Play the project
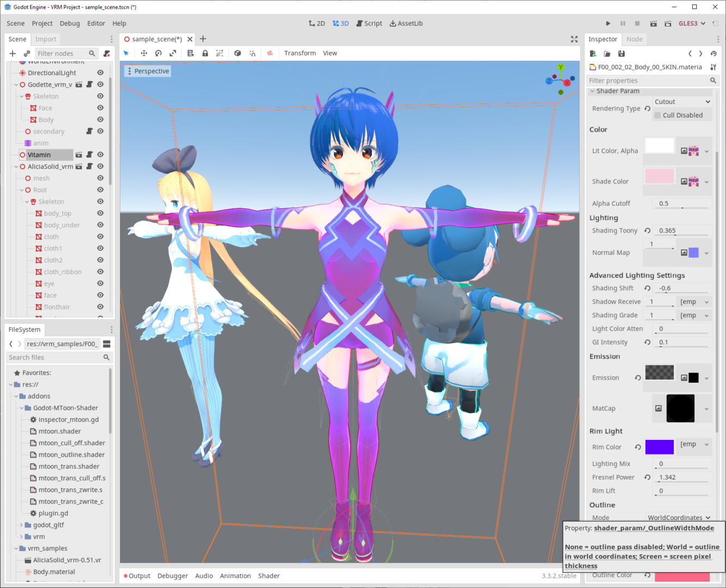The width and height of the screenshot is (726, 588). click(608, 23)
